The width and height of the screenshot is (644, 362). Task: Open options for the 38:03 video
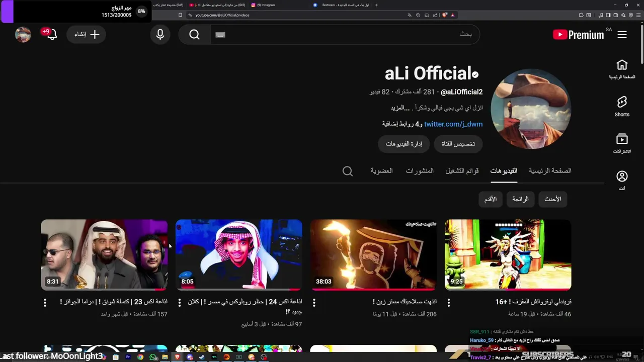(314, 303)
